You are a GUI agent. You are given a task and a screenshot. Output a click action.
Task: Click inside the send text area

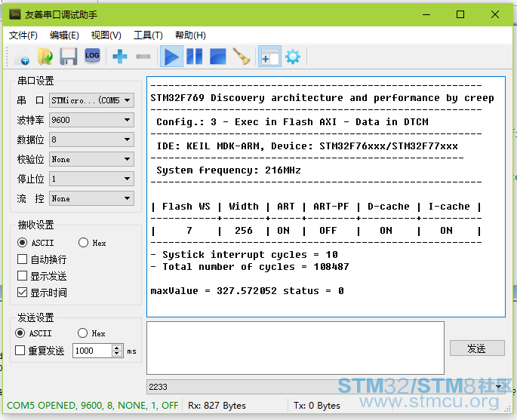click(295, 348)
